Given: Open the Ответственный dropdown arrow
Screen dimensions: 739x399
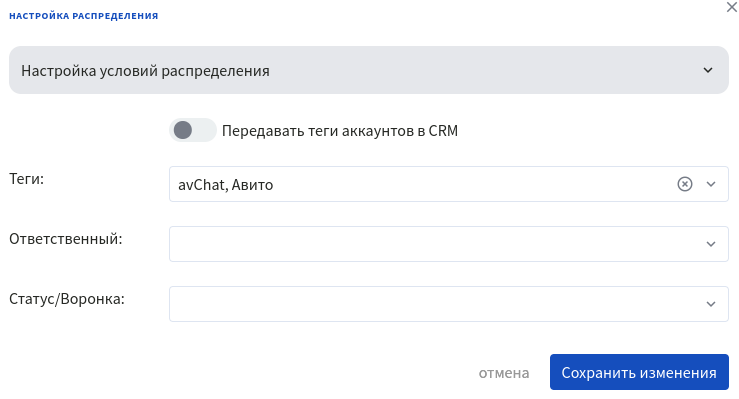Looking at the screenshot, I should [711, 244].
